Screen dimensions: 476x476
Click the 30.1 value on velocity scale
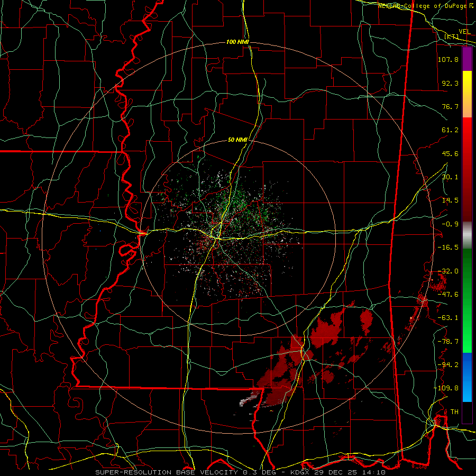pos(450,177)
